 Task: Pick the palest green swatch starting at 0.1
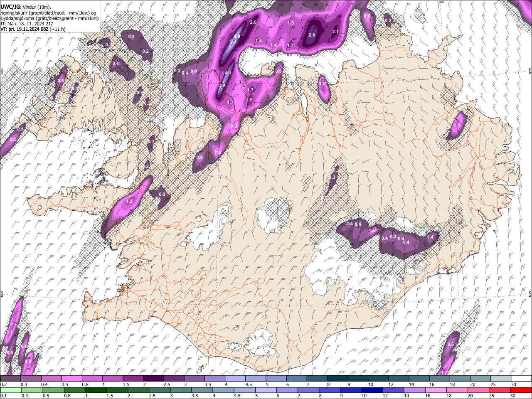pyautogui.click(x=11, y=390)
